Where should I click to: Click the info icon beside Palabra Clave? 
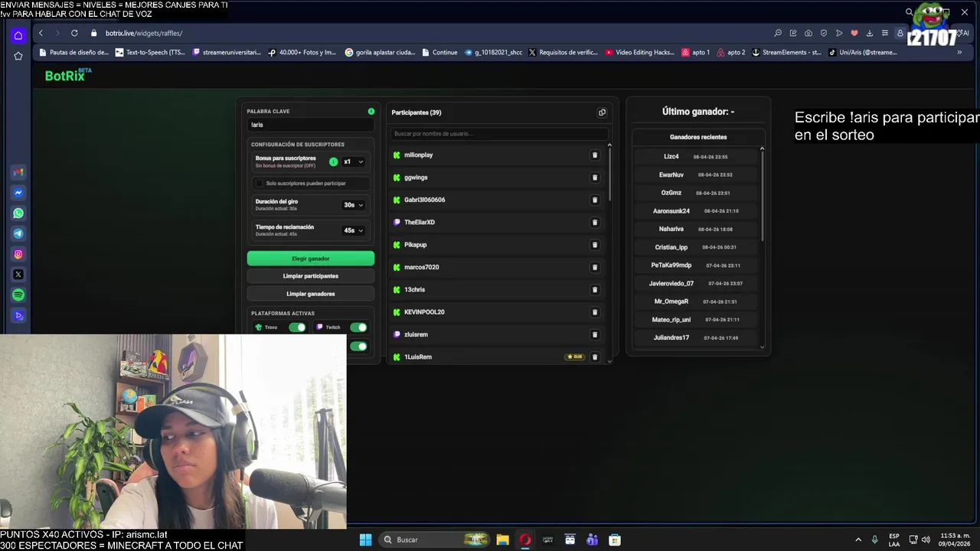point(371,112)
